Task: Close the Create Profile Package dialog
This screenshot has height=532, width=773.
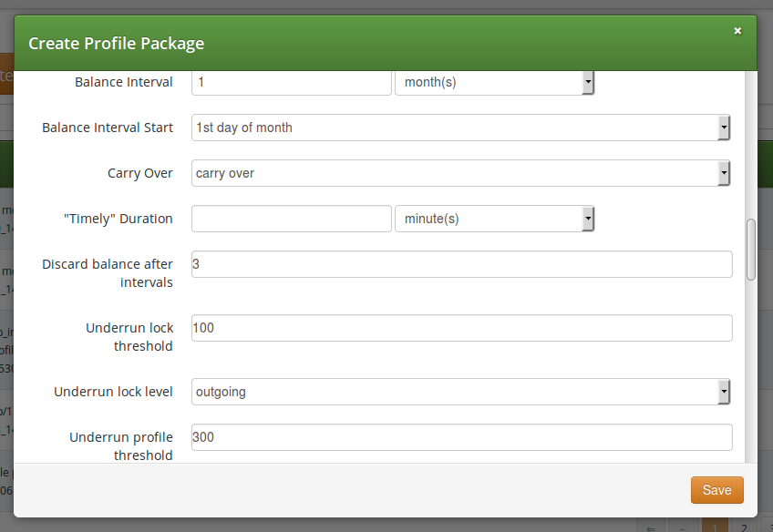Action: pos(737,31)
